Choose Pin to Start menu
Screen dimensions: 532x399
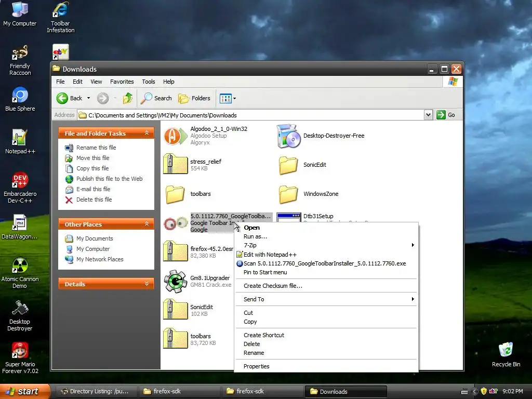tap(326, 272)
